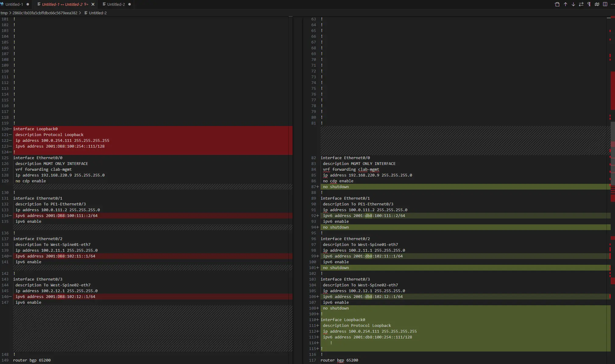
Task: Click added line 87 no shutdown
Action: click(336, 187)
